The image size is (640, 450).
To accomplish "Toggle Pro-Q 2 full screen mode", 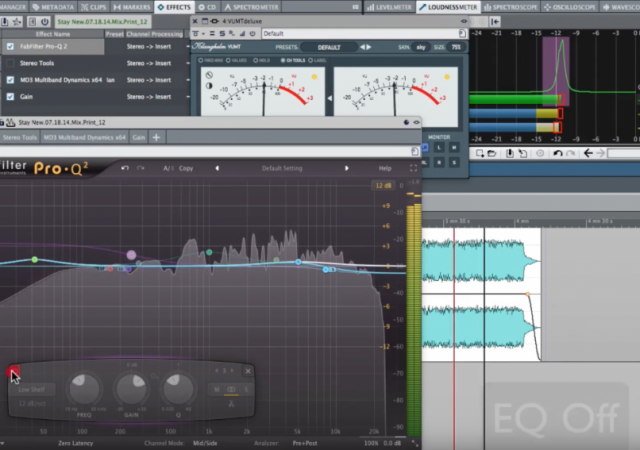I will (413, 168).
